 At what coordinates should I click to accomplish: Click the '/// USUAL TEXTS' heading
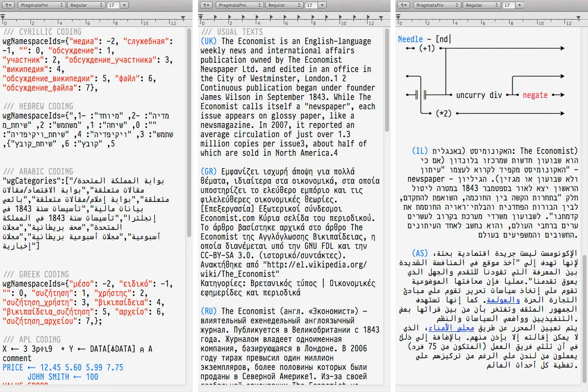pos(232,32)
